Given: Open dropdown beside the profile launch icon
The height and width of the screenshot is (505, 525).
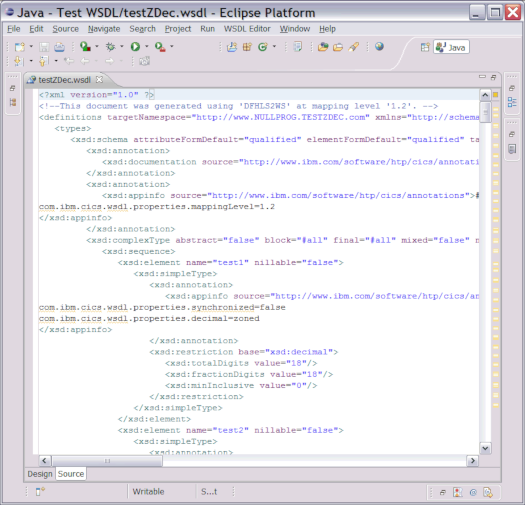Looking at the screenshot, I should 97,47.
